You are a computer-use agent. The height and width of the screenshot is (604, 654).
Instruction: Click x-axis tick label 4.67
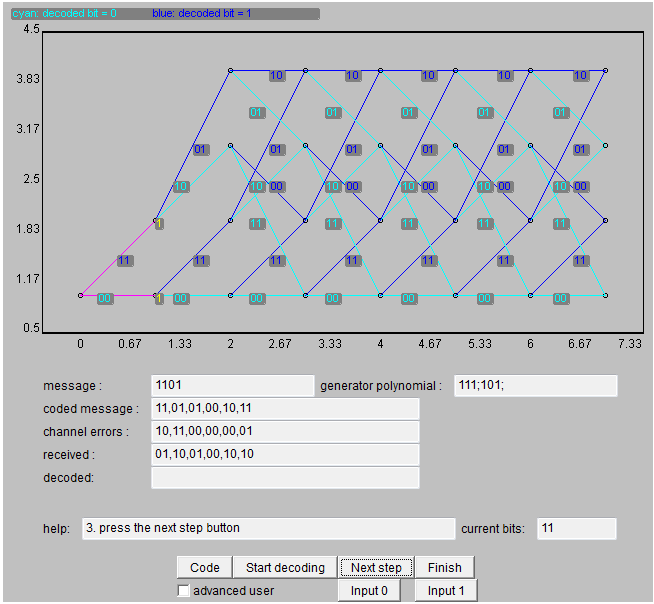point(430,344)
